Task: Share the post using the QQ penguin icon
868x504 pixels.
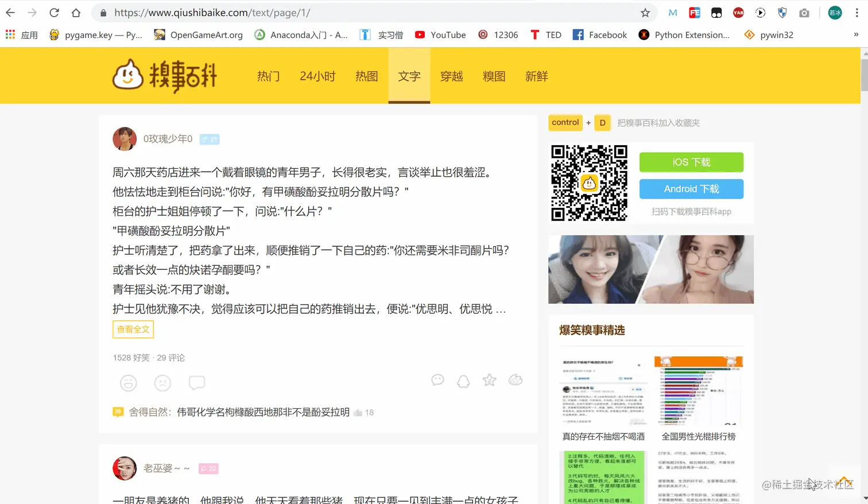Action: [x=463, y=381]
